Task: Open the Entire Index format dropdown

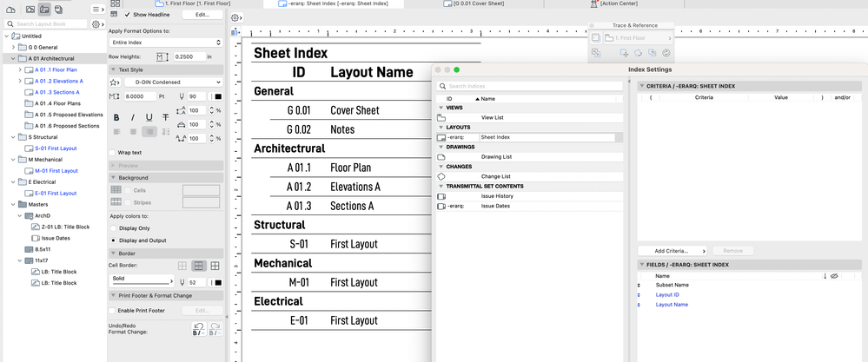Action: pos(165,42)
